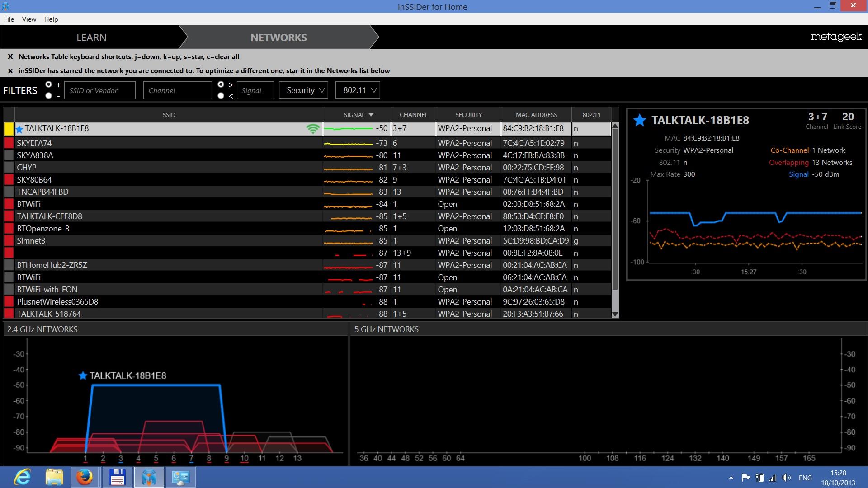The image size is (868, 488).
Task: Select the greater-than signal radio button
Action: [x=221, y=84]
